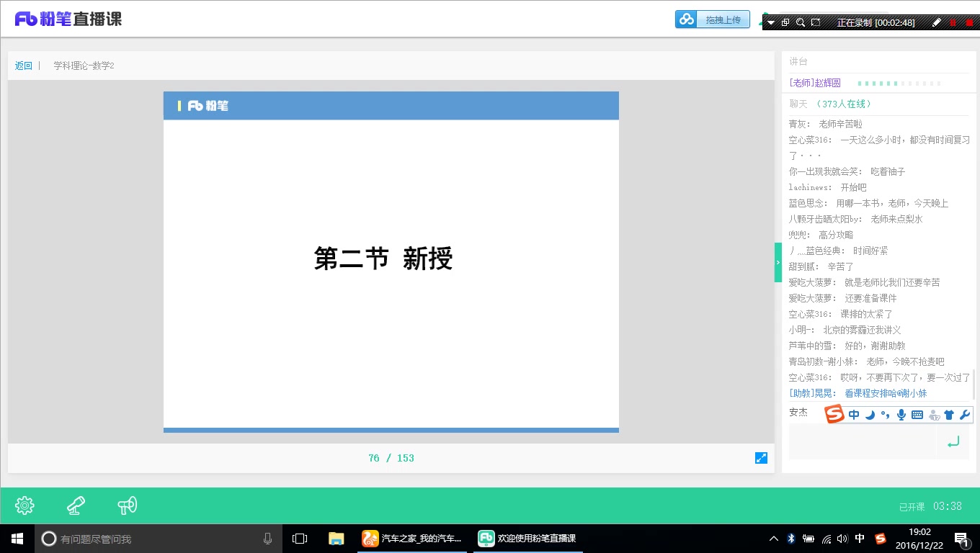Click the chat panel scrollbar
980x553 pixels.
click(974, 384)
